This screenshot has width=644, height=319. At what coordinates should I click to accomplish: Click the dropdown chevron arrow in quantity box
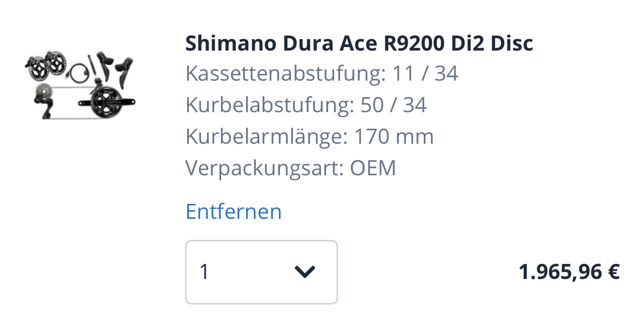tap(304, 272)
